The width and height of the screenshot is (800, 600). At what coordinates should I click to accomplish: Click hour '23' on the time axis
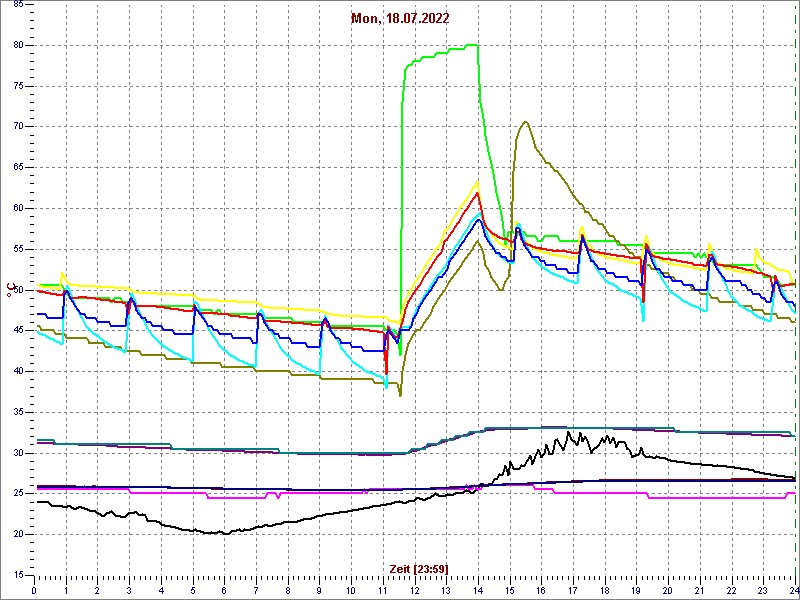(x=763, y=589)
